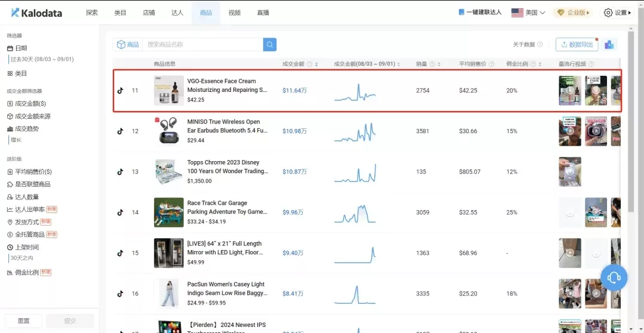Click the help icon beside 平均销售价
The height and width of the screenshot is (333, 644).
click(491, 64)
